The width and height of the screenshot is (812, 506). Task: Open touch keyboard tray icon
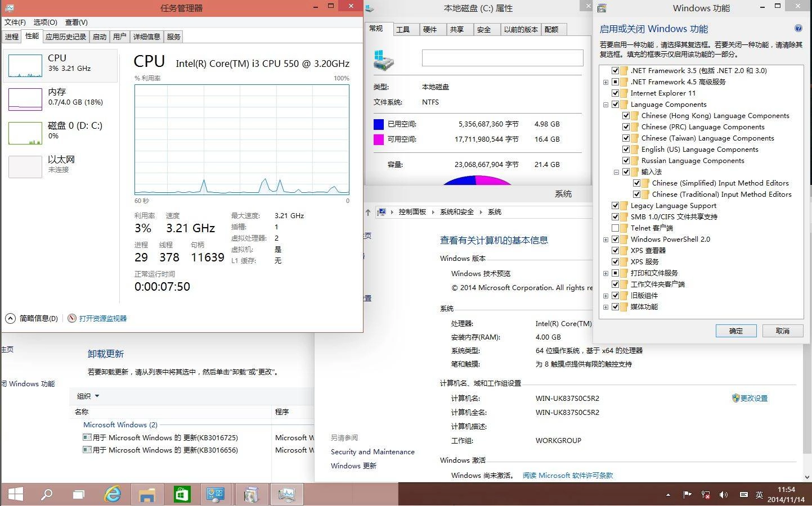(x=743, y=495)
